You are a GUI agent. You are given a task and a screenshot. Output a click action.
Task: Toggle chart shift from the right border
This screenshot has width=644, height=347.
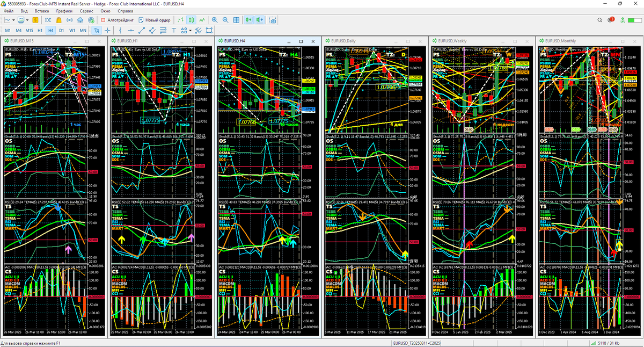260,20
